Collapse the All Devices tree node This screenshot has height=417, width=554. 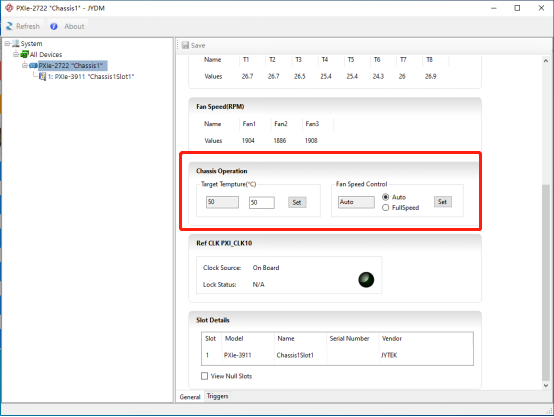click(x=16, y=54)
